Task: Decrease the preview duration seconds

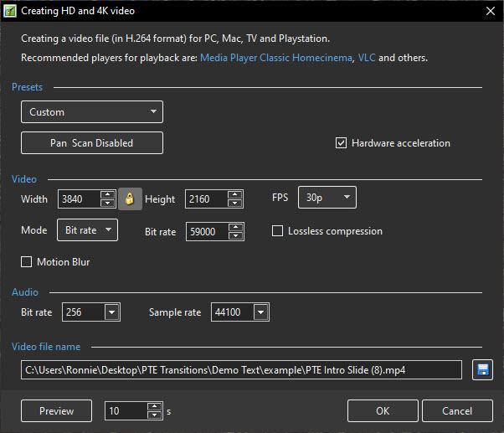Action: 153,415
